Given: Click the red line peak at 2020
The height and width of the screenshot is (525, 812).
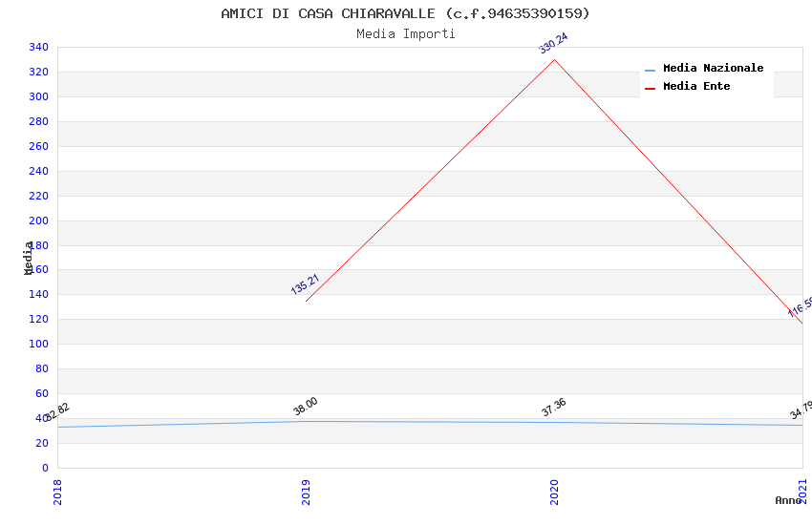Looking at the screenshot, I should coord(555,59).
